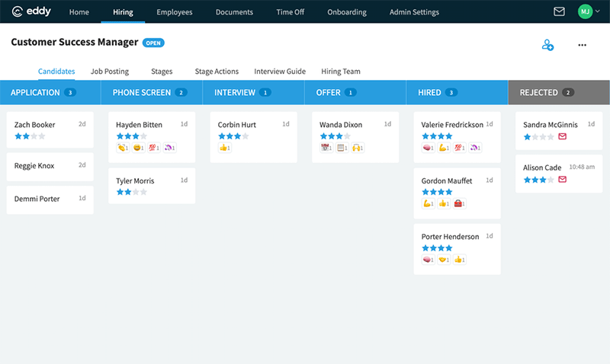
Task: Click the OPEN job status badge
Action: point(153,43)
